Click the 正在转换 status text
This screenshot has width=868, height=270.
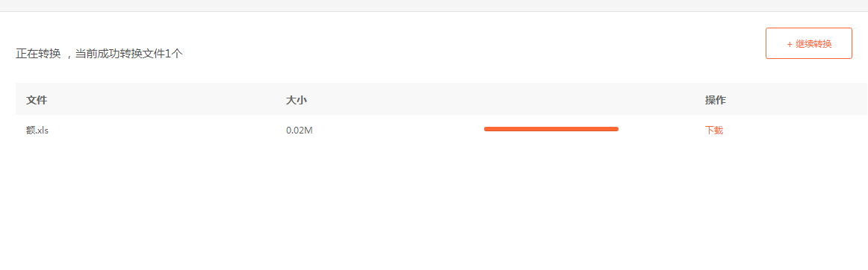[x=38, y=54]
